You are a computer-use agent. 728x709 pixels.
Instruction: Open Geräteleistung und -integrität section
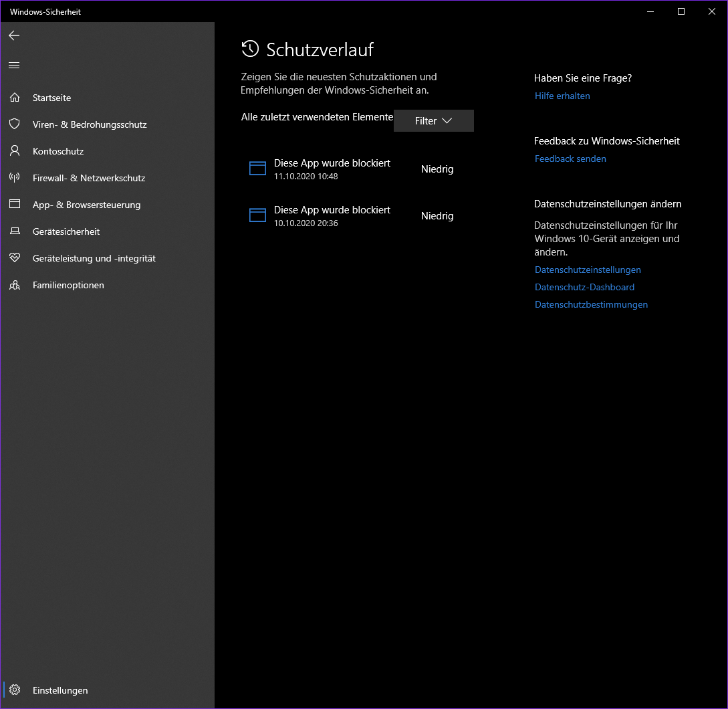107,258
